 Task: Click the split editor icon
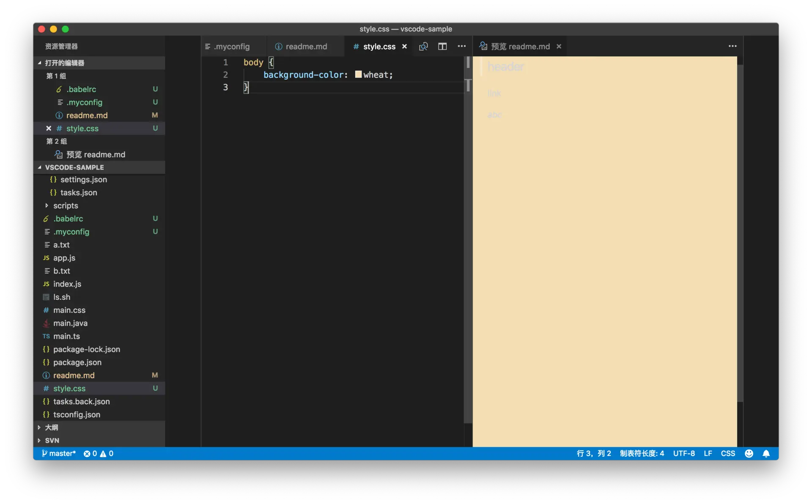coord(442,47)
